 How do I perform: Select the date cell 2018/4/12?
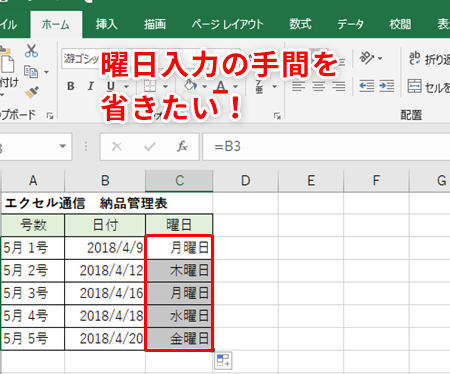click(105, 271)
